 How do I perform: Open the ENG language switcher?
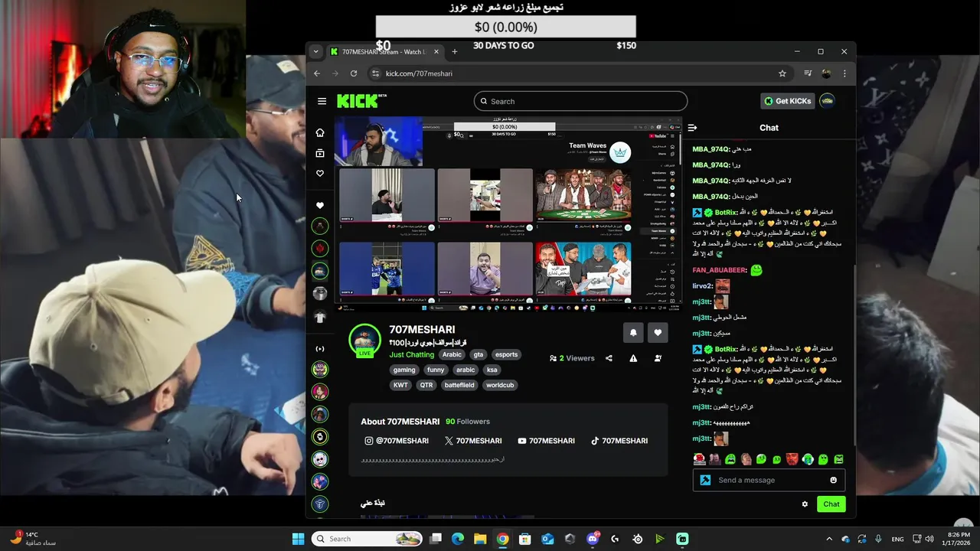897,539
